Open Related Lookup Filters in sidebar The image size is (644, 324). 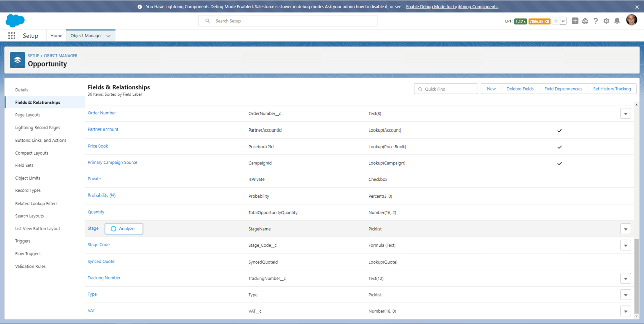click(x=36, y=203)
